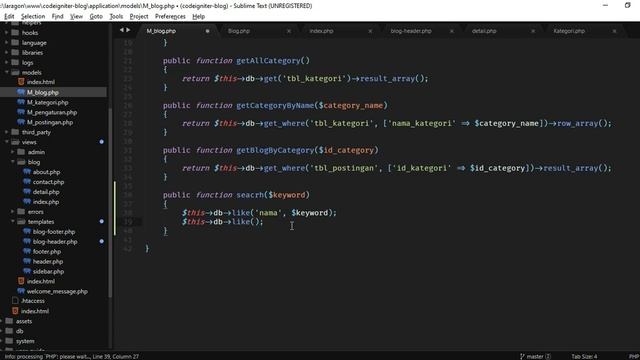Open the Help menu
Screen dimensions: 640x360
(198, 16)
